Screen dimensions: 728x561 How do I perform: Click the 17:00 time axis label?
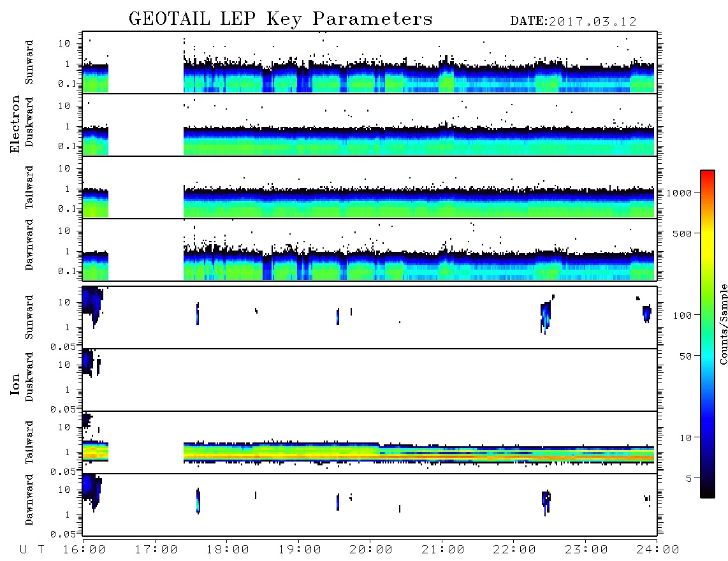[156, 550]
